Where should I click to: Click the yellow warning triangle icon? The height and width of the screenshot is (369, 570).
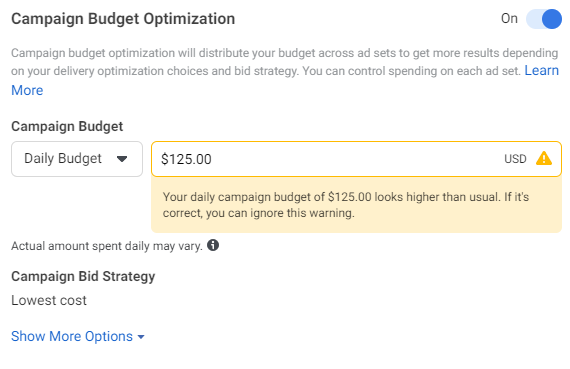[x=544, y=159]
